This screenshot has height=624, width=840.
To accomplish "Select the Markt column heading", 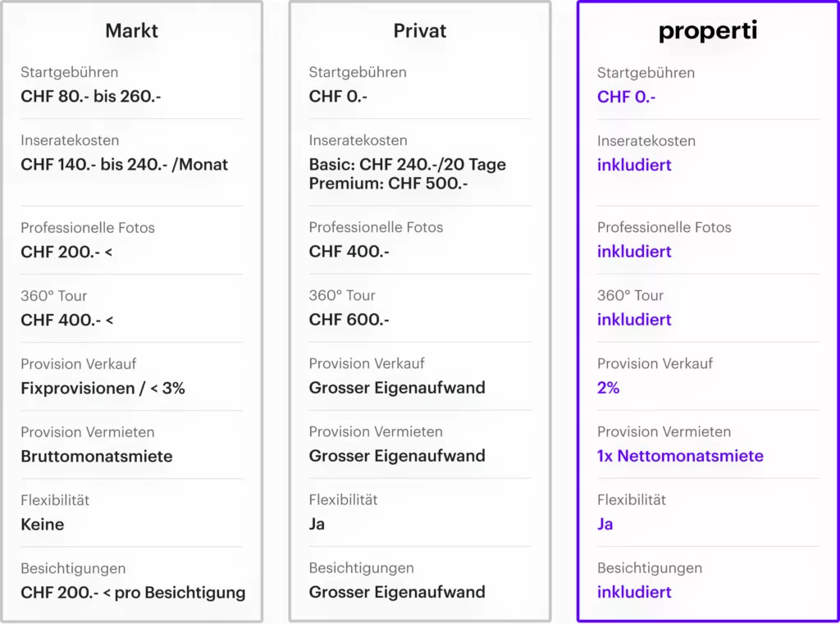I will (x=131, y=30).
